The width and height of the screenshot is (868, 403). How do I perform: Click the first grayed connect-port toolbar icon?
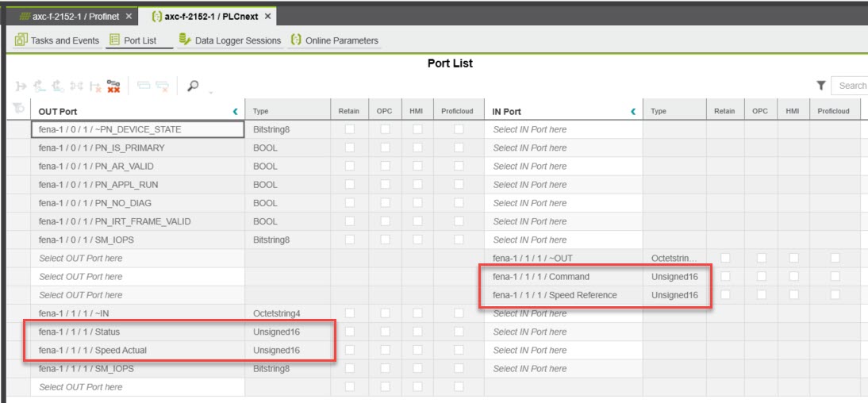[x=21, y=86]
